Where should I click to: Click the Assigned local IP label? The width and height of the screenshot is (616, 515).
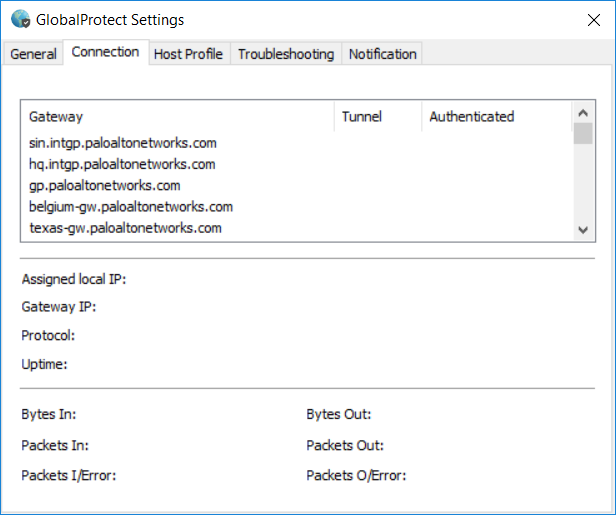pos(74,279)
